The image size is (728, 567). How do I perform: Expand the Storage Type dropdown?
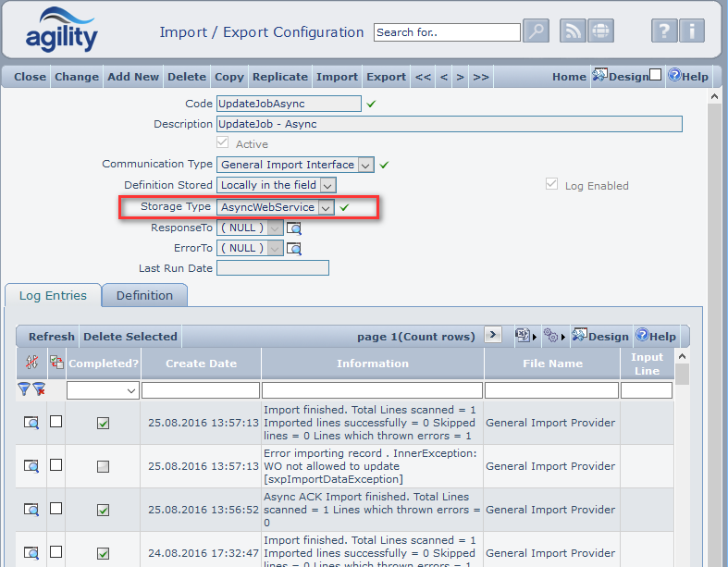[326, 207]
